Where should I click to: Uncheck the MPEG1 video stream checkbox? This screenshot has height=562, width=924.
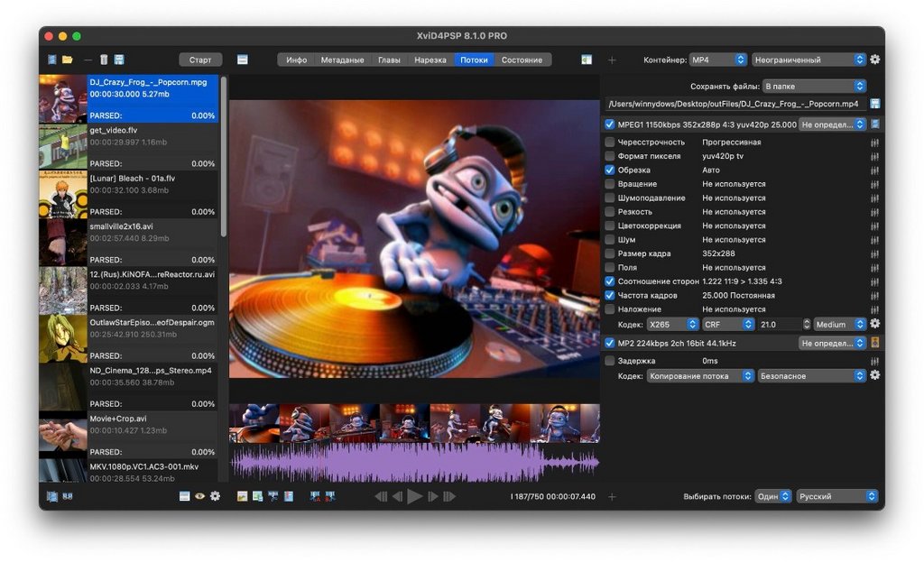click(610, 124)
